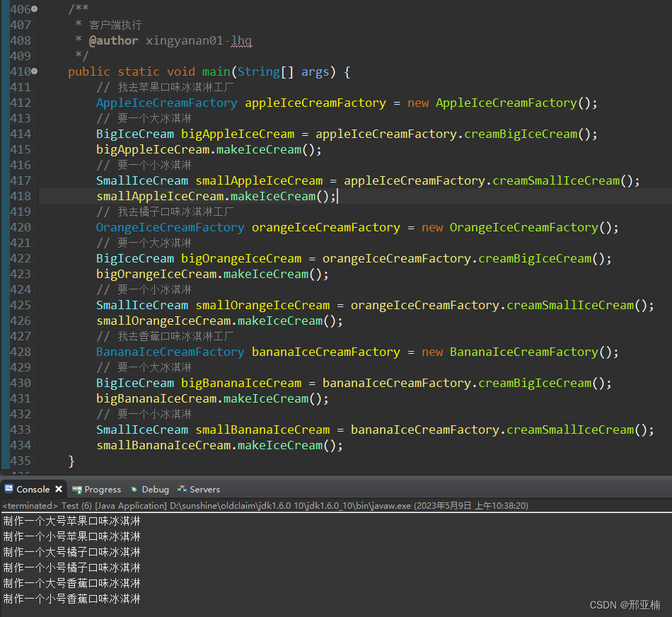Click bigBananaIceCream variable on line 430

241,384
